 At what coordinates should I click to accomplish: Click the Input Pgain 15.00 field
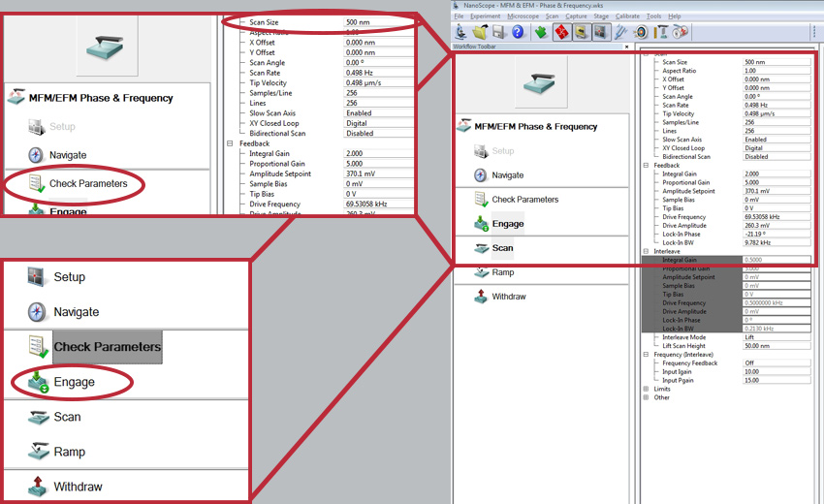tap(776, 380)
